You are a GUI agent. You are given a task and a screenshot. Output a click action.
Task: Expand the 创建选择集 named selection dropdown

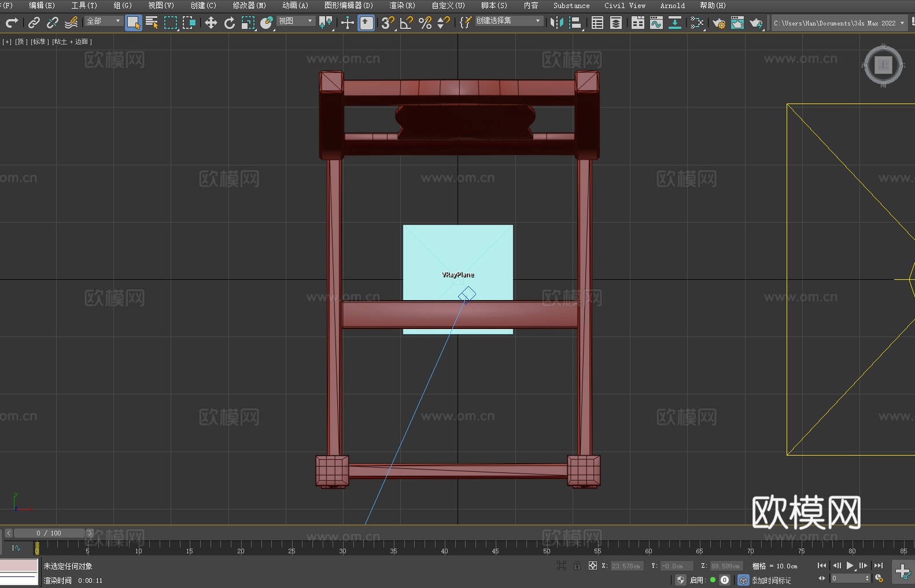click(x=509, y=21)
